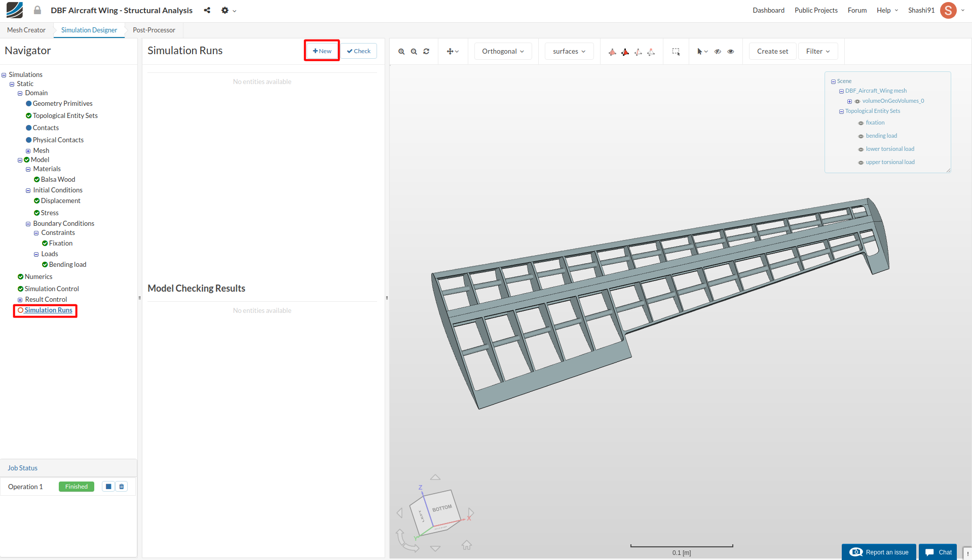
Task: Select the Fixation constraint item
Action: click(x=61, y=243)
